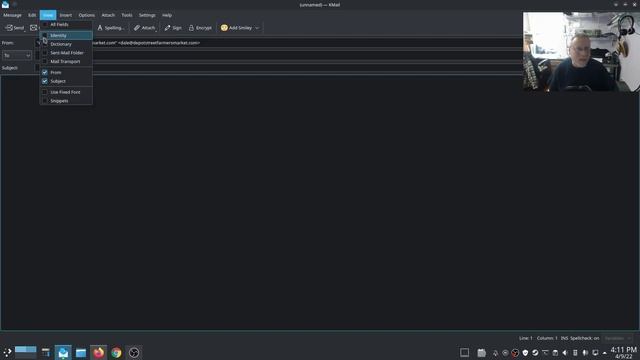Click 'Spellcheck: on' in status bar
Screen dimensions: 640x360
click(584, 338)
